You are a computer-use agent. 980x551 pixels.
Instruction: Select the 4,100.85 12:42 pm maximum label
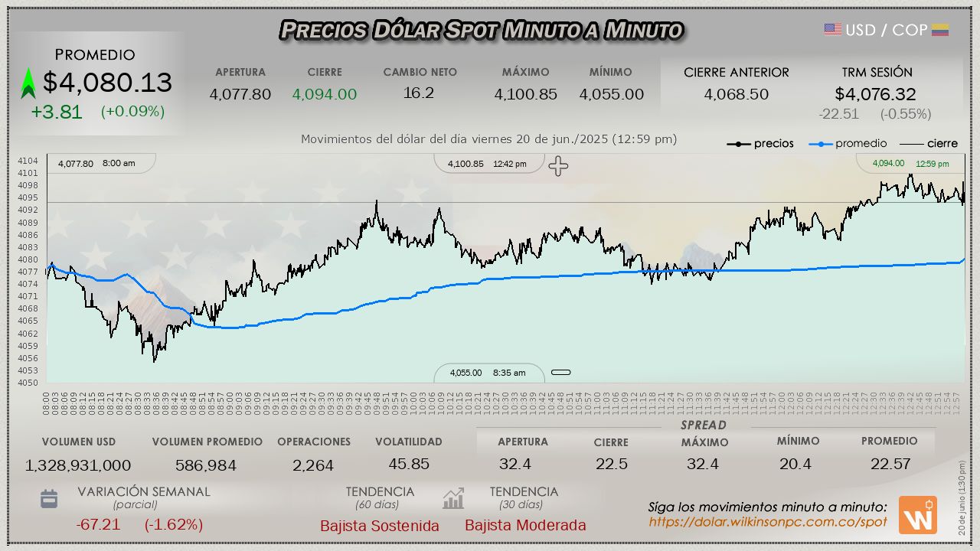coord(488,164)
